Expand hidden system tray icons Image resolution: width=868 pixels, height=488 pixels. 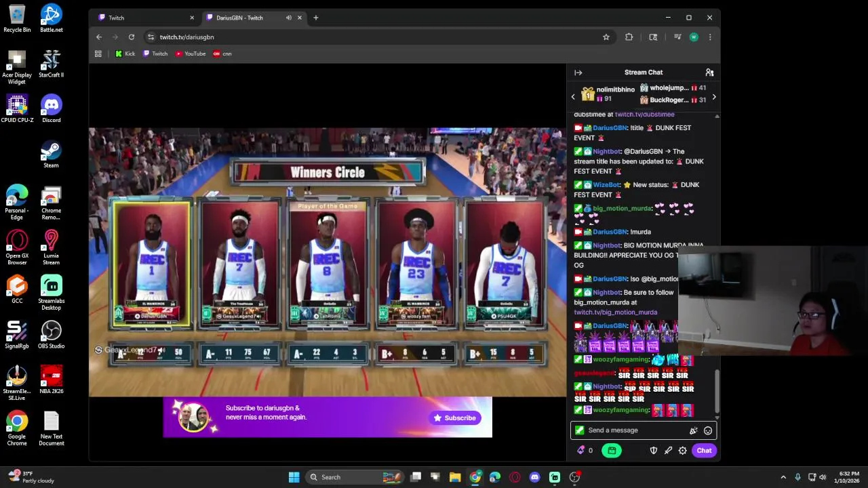783,477
